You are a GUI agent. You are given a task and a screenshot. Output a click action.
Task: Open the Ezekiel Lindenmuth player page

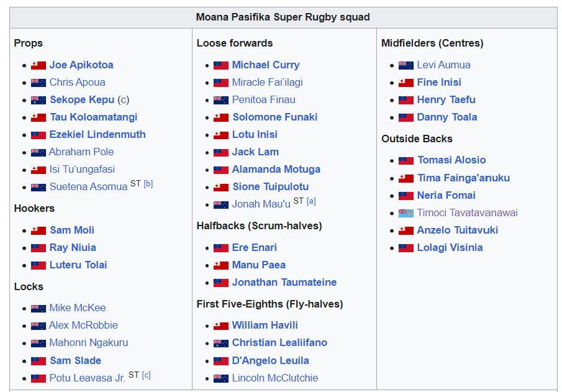point(97,134)
